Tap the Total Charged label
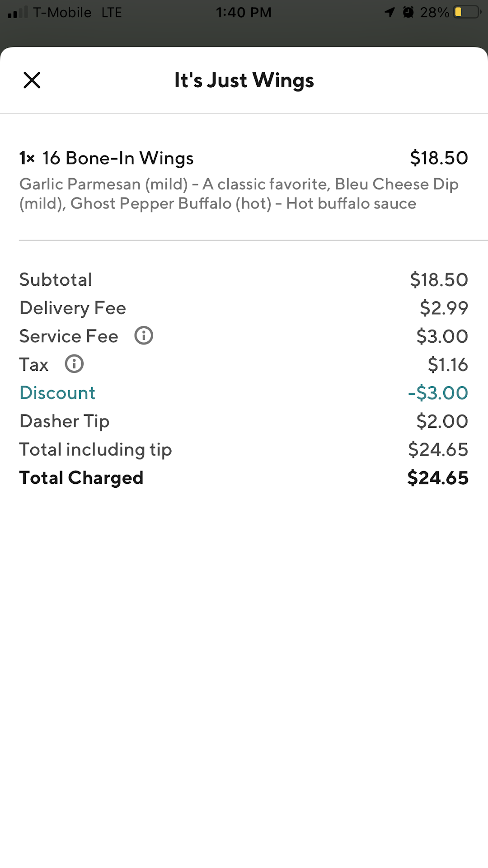 [81, 478]
